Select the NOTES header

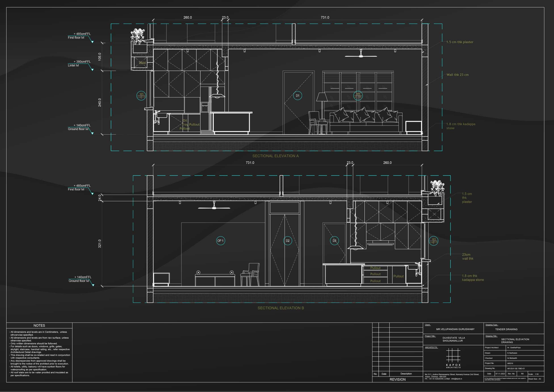click(x=39, y=325)
